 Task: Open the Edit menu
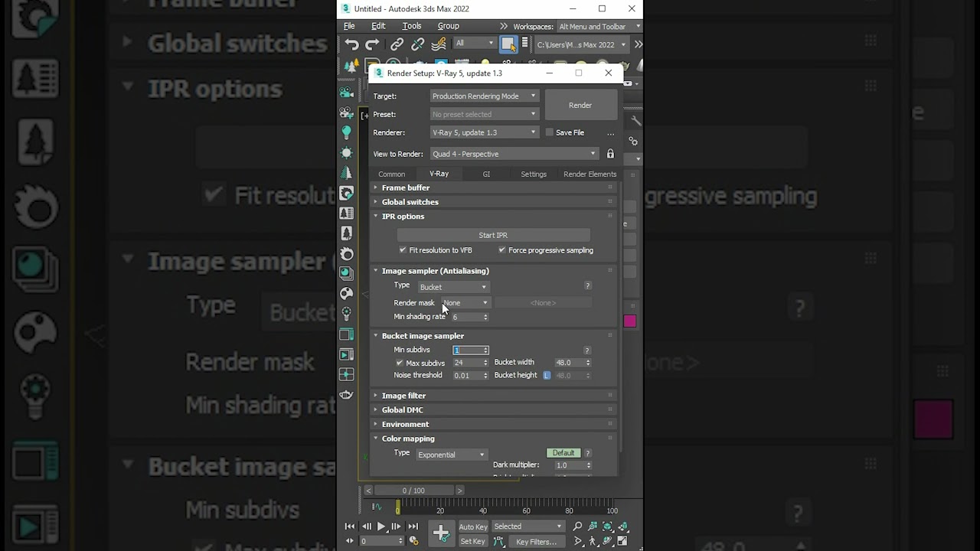click(x=378, y=26)
